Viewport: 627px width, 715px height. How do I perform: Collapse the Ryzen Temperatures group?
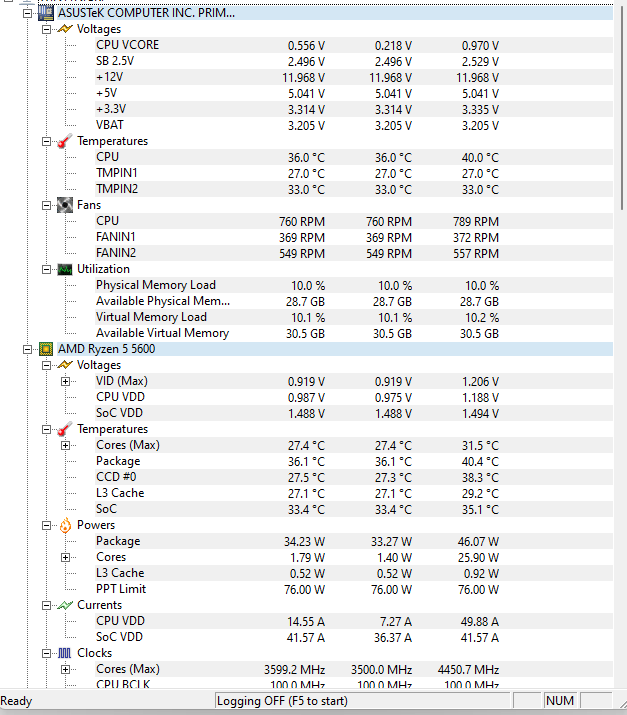click(47, 430)
